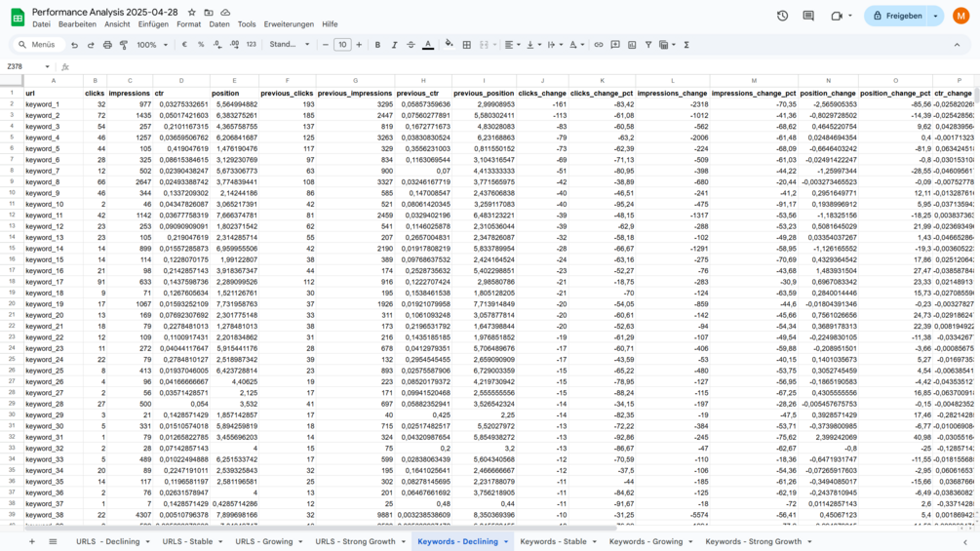Viewport: 980px width, 551px height.
Task: Rename the Performance Analysis 2025-04-28 title
Action: [x=105, y=12]
